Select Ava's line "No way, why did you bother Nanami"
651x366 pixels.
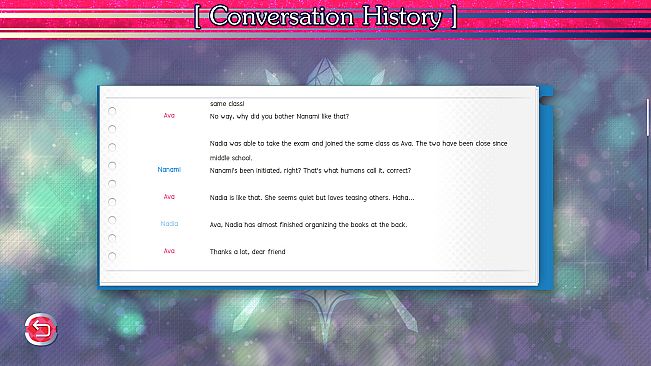coord(279,116)
